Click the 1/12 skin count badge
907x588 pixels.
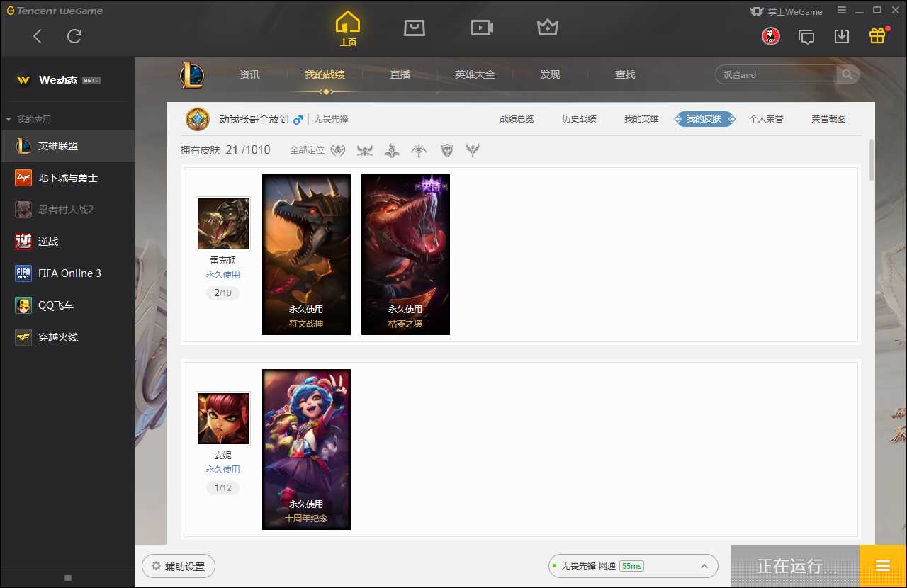(x=223, y=488)
